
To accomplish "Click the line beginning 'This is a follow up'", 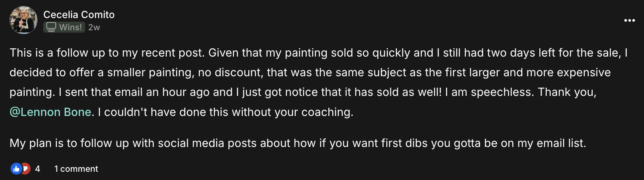I will pyautogui.click(x=318, y=53).
